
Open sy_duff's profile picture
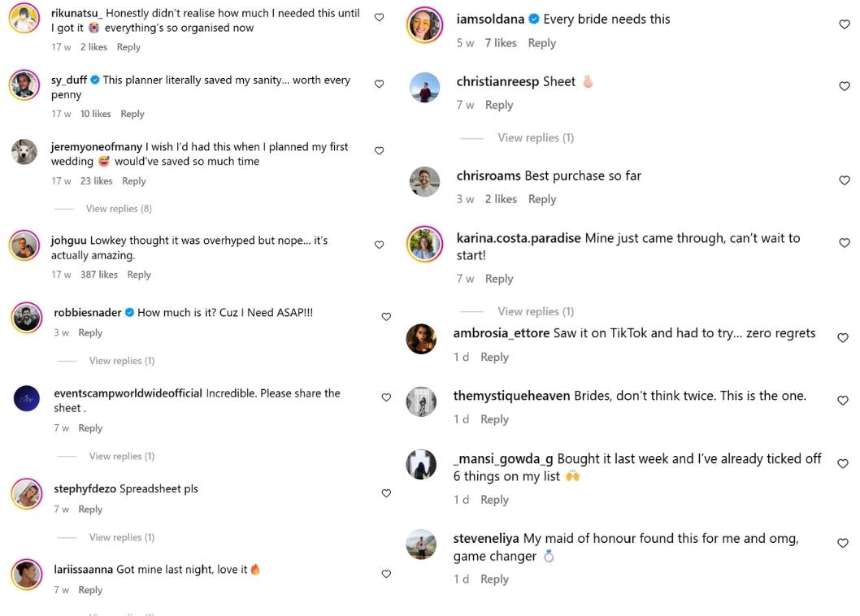coord(24,84)
